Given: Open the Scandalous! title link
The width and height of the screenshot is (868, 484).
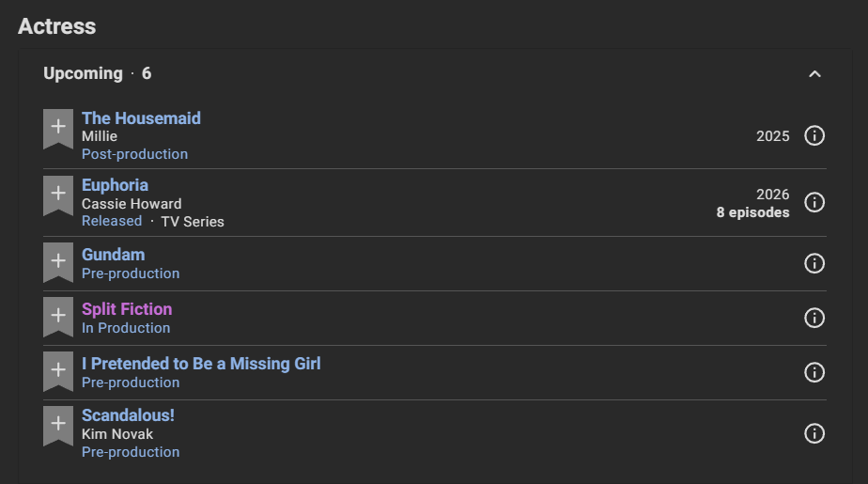Looking at the screenshot, I should click(128, 415).
